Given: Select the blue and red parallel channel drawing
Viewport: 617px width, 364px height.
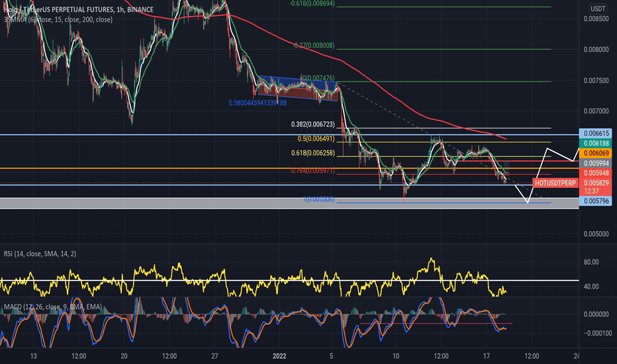Looking at the screenshot, I should coord(297,89).
